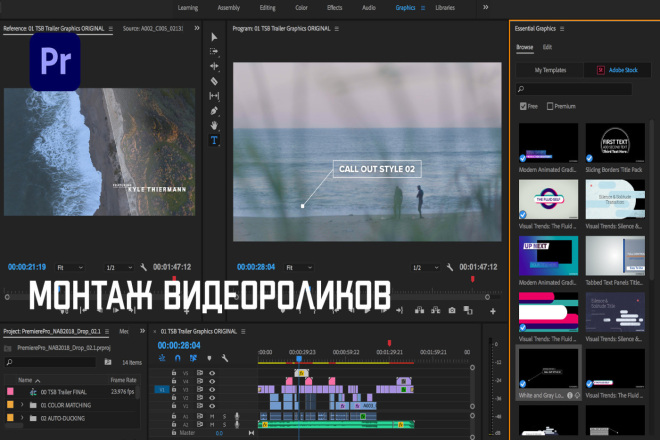Toggle timeline Snap magnet icon
Viewport: 660px width, 440px height.
(x=178, y=358)
